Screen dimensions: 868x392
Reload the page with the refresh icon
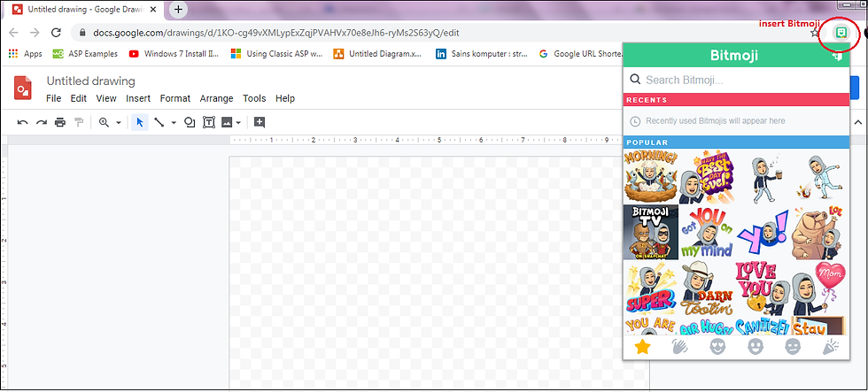[x=56, y=33]
